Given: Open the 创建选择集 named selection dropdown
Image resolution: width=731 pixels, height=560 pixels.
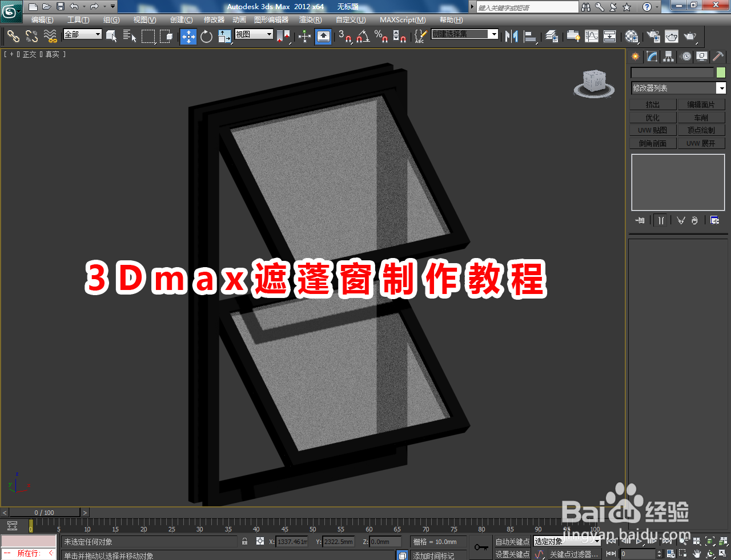Looking at the screenshot, I should (x=465, y=34).
